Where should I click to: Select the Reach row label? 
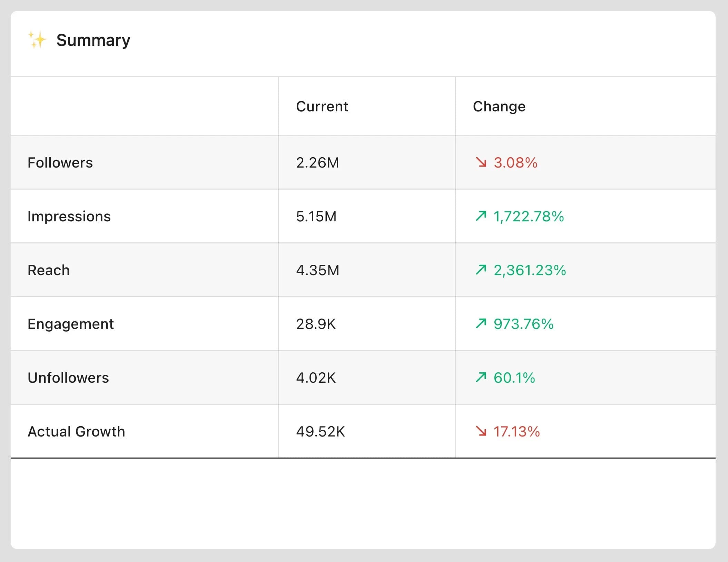[x=49, y=270]
